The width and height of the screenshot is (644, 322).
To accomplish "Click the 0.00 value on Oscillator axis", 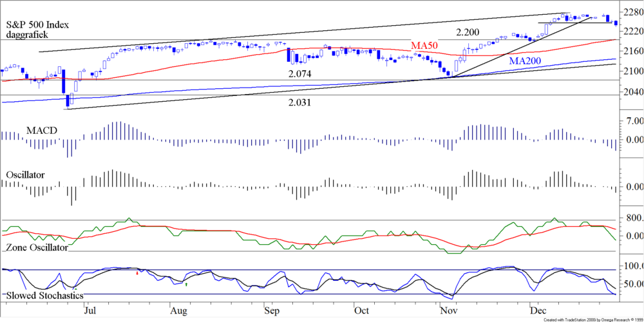I will tap(634, 187).
